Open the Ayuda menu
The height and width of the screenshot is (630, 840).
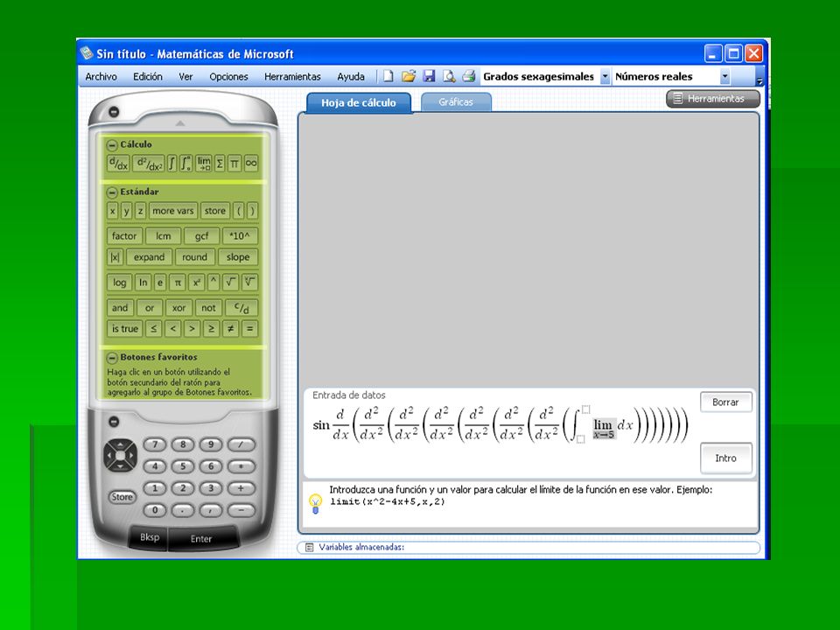point(351,77)
